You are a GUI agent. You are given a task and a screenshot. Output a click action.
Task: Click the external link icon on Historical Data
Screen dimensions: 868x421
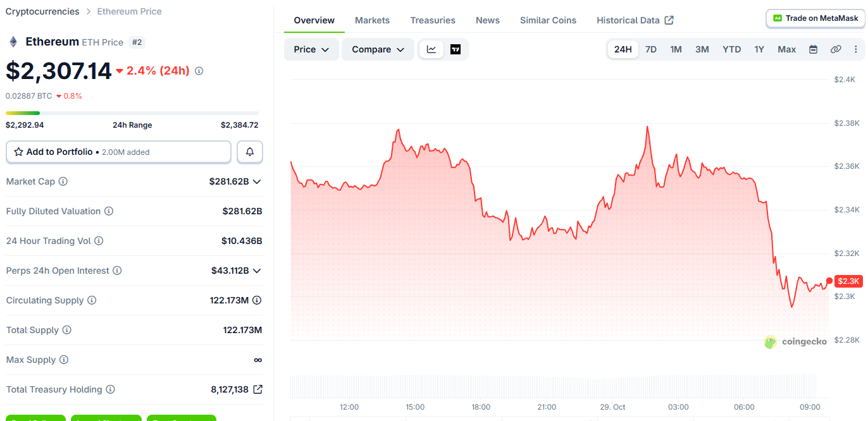point(669,20)
